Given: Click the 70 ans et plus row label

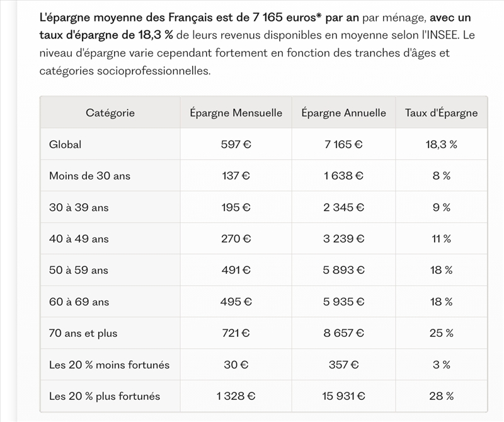Looking at the screenshot, I should click(83, 333).
